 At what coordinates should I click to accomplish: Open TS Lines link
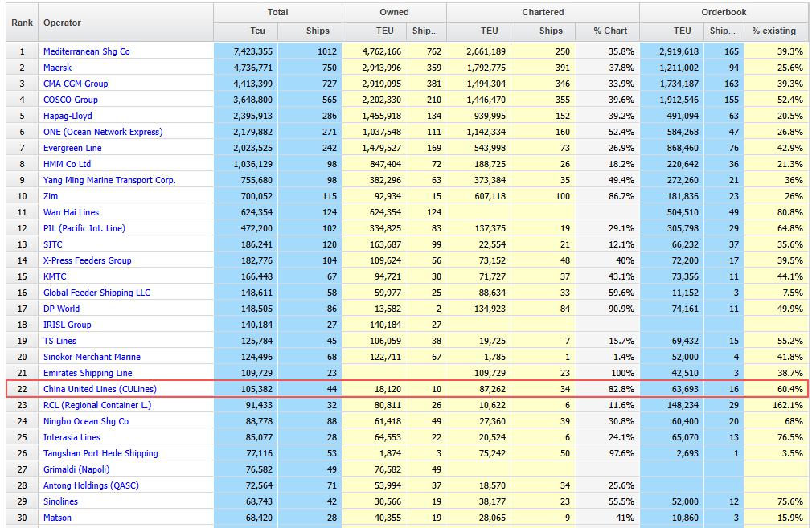click(x=59, y=340)
